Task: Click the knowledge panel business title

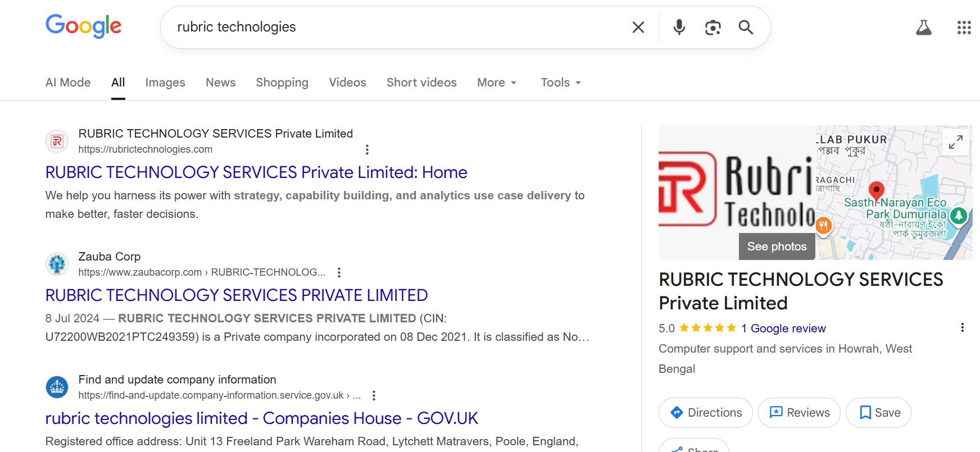Action: point(801,291)
